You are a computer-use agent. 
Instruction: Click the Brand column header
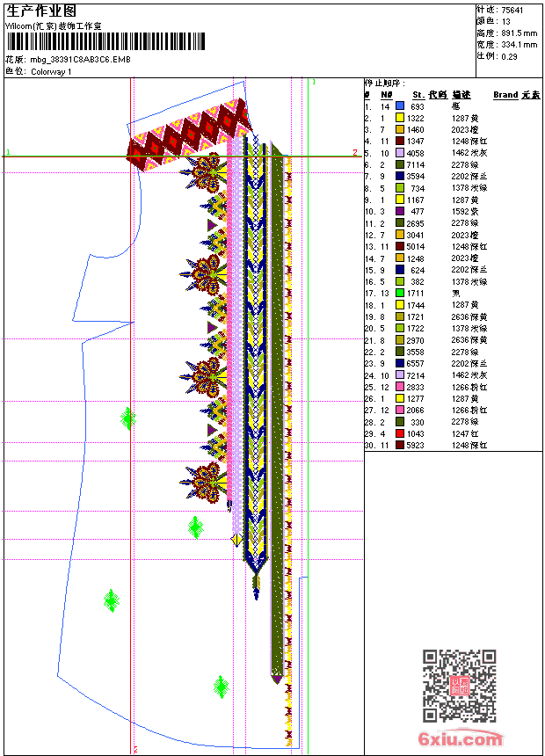pos(505,94)
